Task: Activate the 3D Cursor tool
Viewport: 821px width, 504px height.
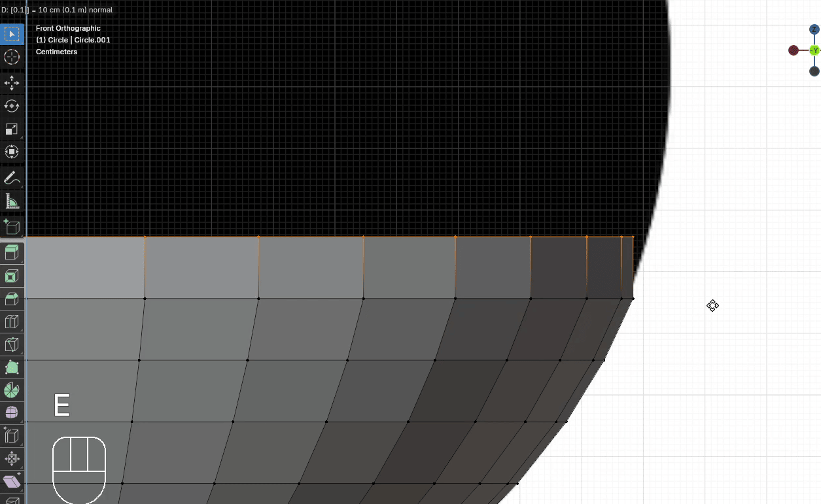Action: tap(12, 58)
